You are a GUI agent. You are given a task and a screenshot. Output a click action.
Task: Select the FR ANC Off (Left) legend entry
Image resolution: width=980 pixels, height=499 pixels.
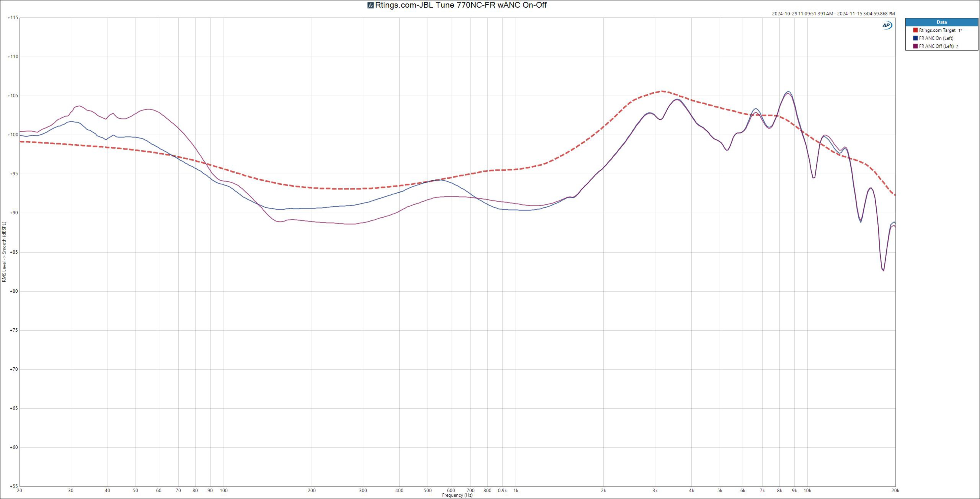coord(936,46)
